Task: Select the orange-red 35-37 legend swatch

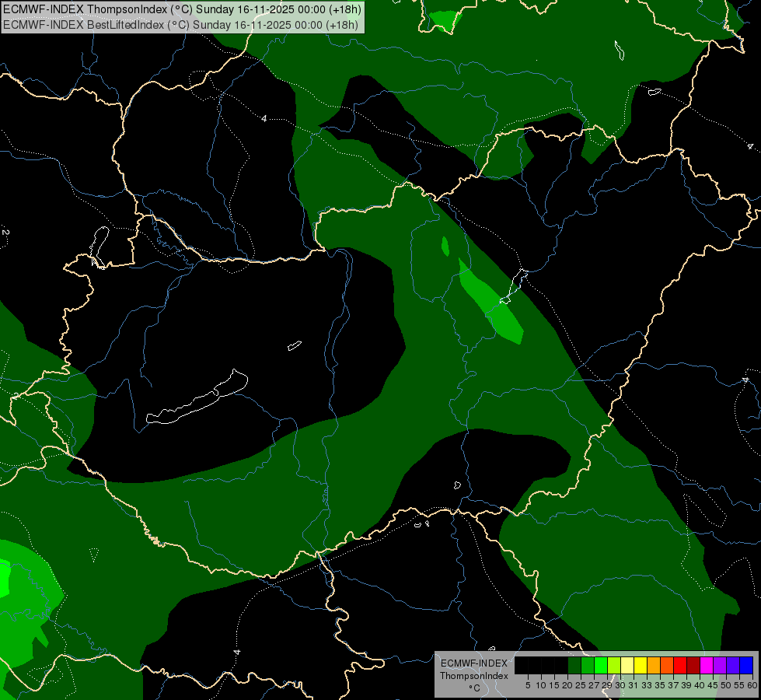Action: coord(667,665)
